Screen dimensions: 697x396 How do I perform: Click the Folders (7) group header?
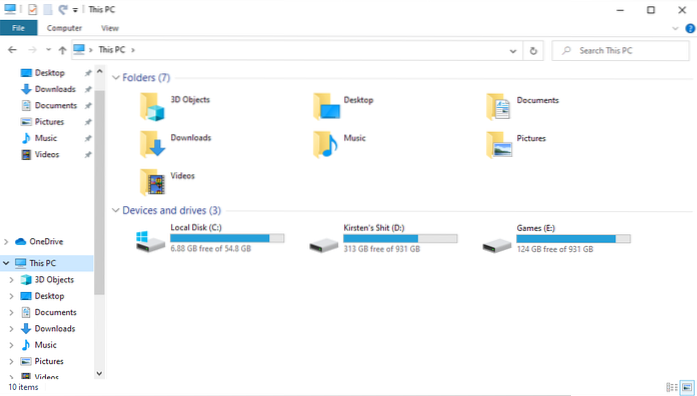146,78
